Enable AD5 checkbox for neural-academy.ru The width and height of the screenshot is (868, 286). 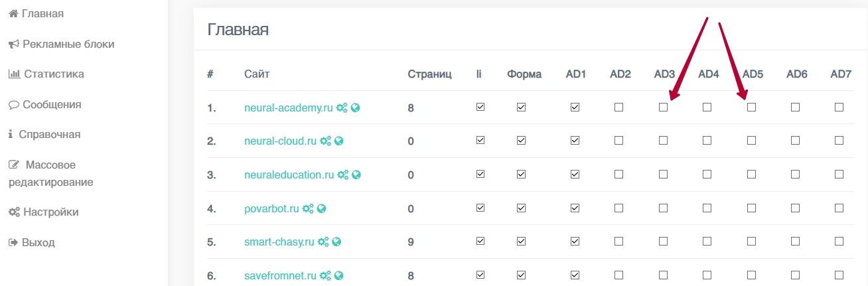pos(751,107)
